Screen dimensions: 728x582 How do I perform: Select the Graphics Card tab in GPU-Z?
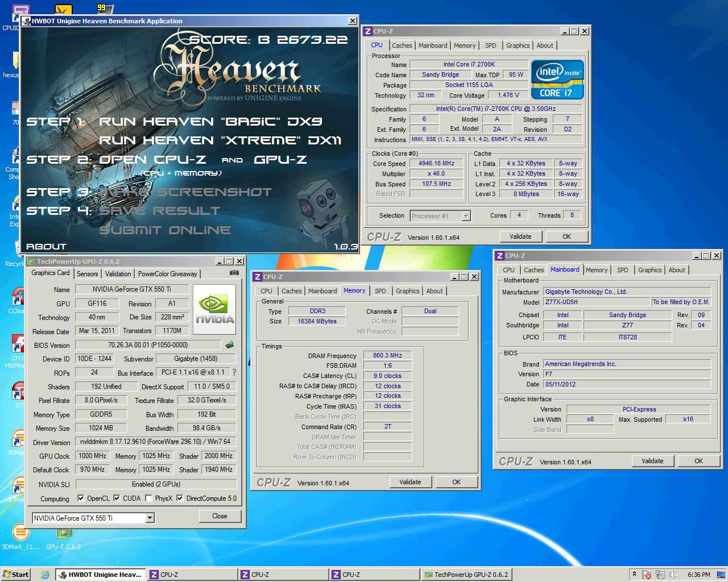point(51,273)
